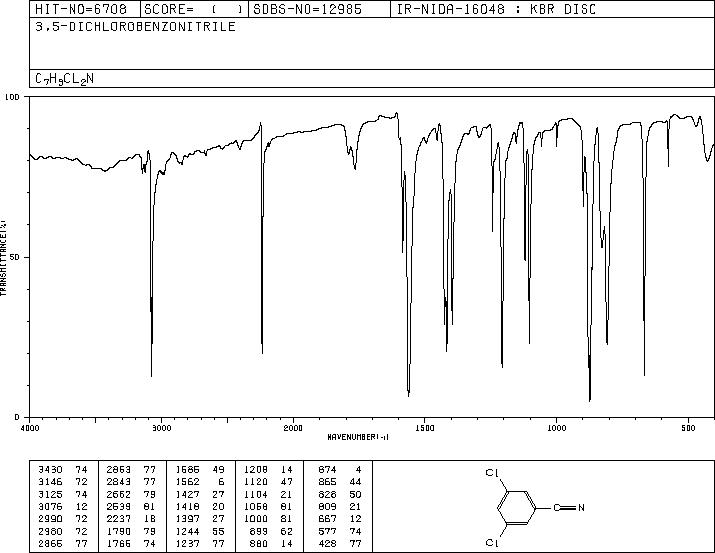Click the lower Cl atom in the structure
This screenshot has width=715, height=553.
[492, 543]
